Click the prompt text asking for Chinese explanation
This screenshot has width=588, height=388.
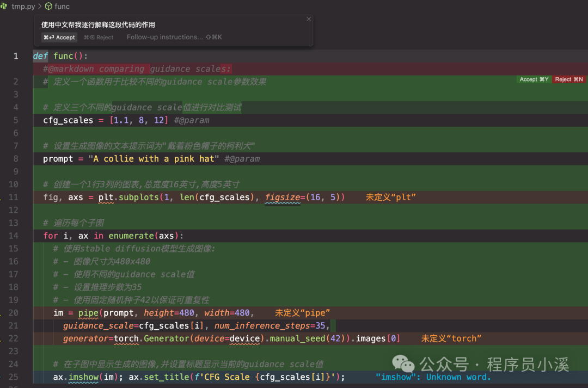coord(98,24)
